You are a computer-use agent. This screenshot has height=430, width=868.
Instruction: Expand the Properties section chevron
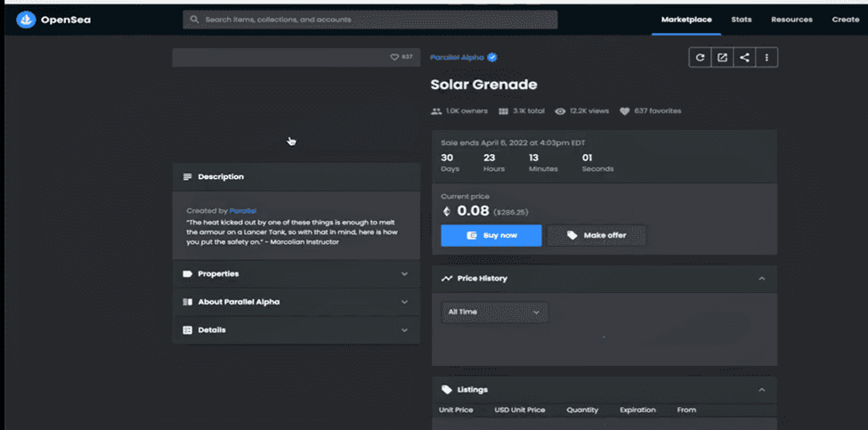point(405,274)
